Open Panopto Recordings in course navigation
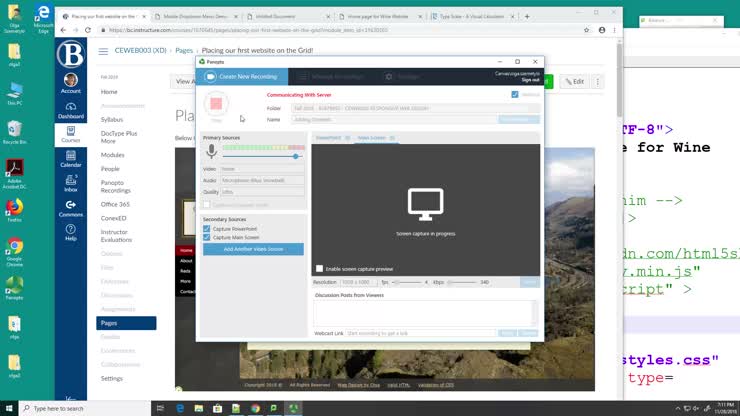This screenshot has width=740, height=416. point(116,187)
